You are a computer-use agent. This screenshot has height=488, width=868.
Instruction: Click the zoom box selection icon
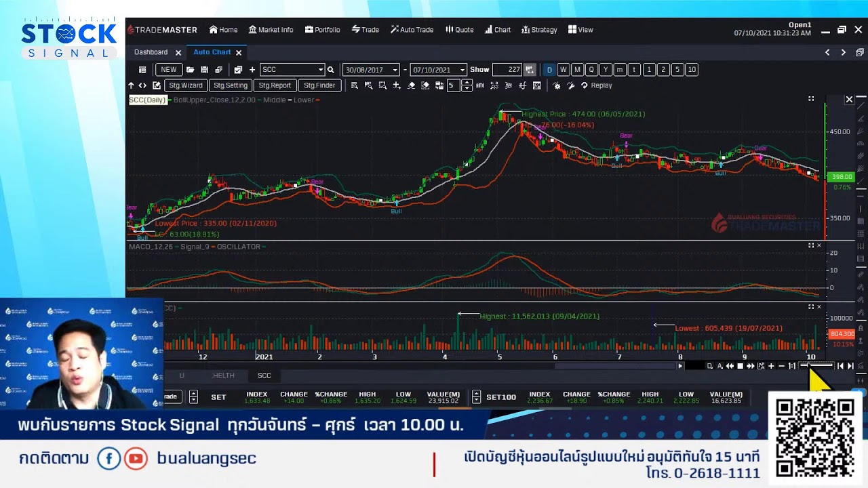click(382, 85)
